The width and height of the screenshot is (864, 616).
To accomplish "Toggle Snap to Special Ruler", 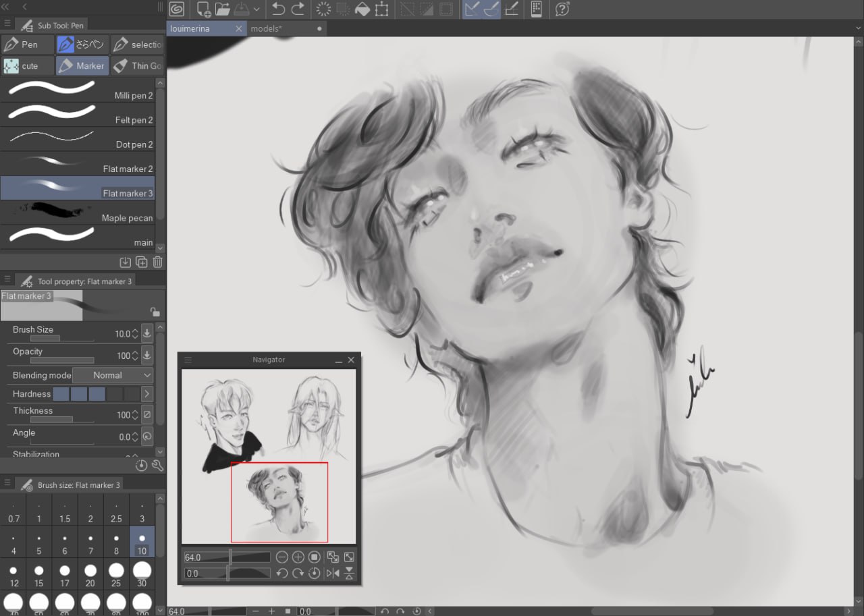I will tap(491, 9).
